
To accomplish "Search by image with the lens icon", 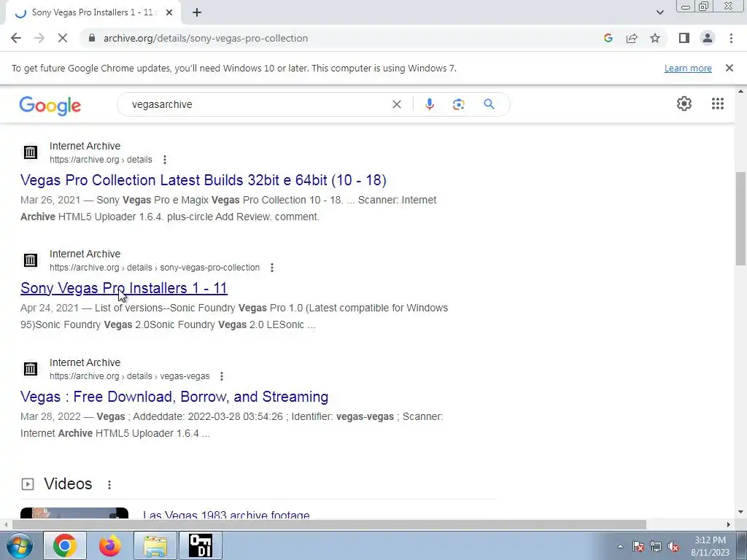I will tap(458, 104).
